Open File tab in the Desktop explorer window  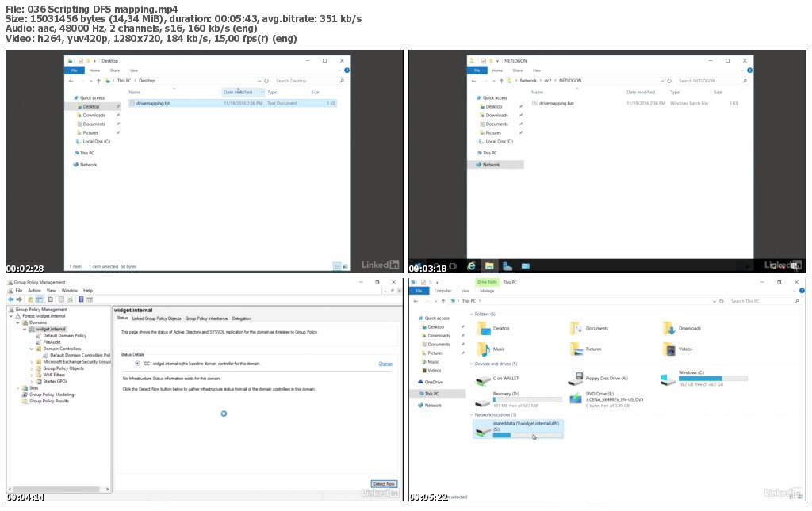(75, 71)
